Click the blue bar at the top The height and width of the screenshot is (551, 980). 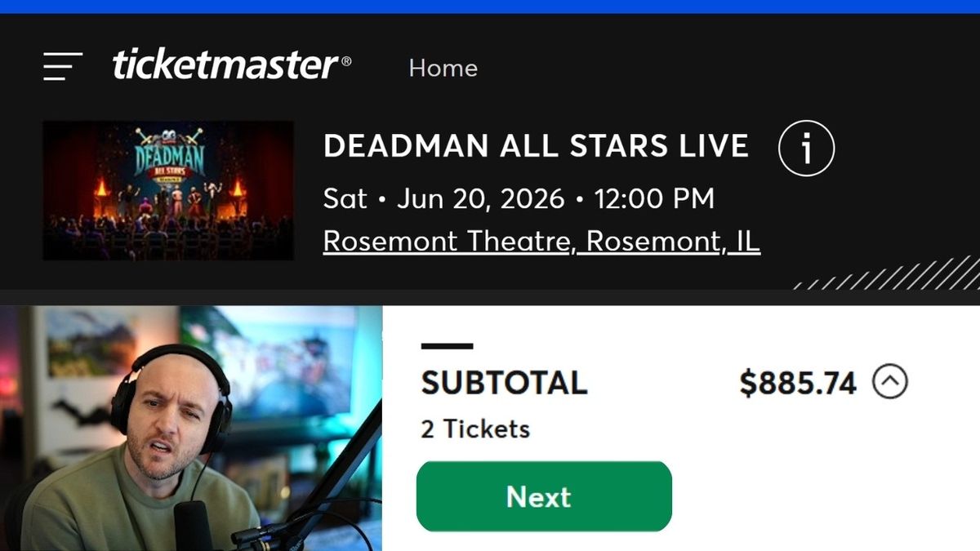pos(490,7)
